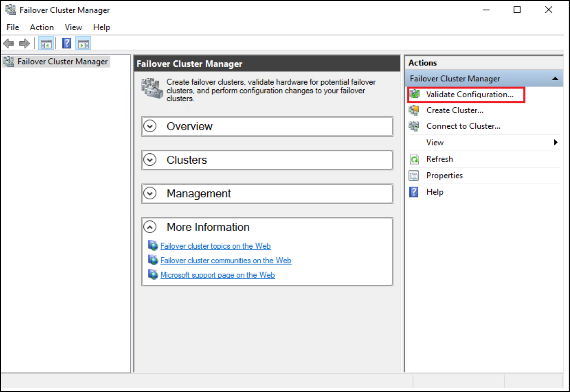Collapse the Failover Cluster Manager actions group arrow
Image resolution: width=570 pixels, height=392 pixels.
pyautogui.click(x=555, y=79)
